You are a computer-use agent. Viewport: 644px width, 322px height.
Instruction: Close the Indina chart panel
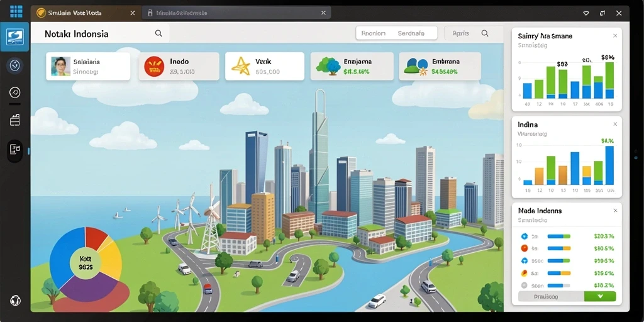click(615, 124)
